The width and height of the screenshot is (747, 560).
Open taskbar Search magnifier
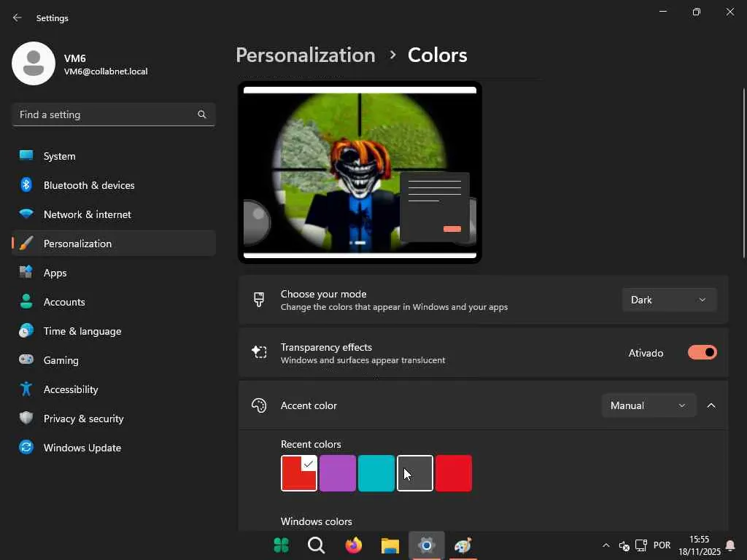coord(317,545)
